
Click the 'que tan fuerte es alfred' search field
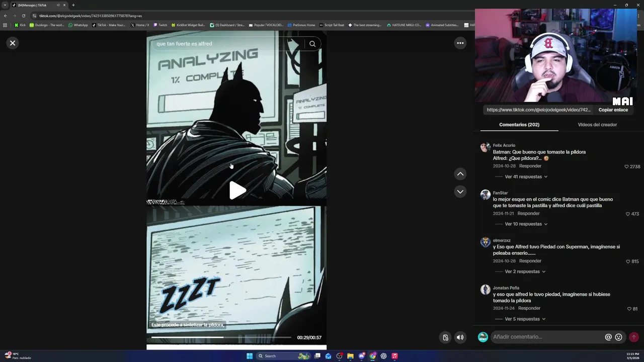click(x=228, y=44)
